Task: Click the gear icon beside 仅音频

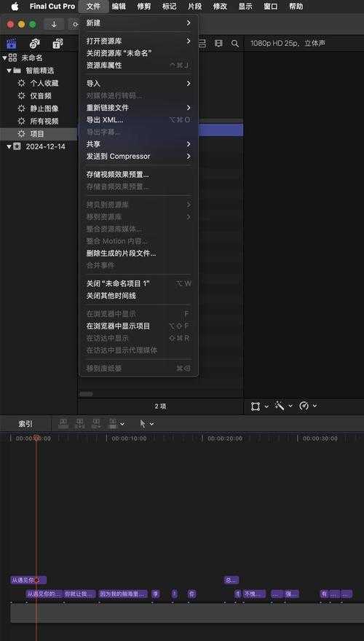Action: point(21,95)
